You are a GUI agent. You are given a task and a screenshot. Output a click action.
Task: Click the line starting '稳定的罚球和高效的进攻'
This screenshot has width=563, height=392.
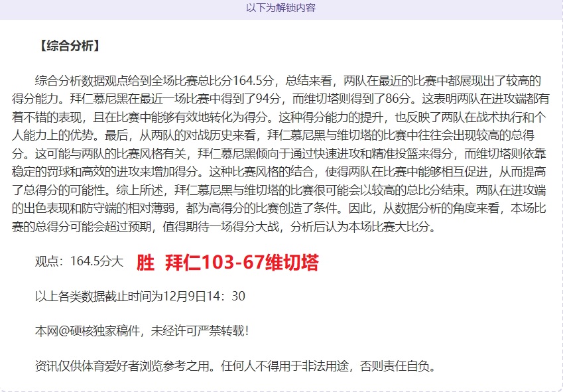(x=279, y=172)
